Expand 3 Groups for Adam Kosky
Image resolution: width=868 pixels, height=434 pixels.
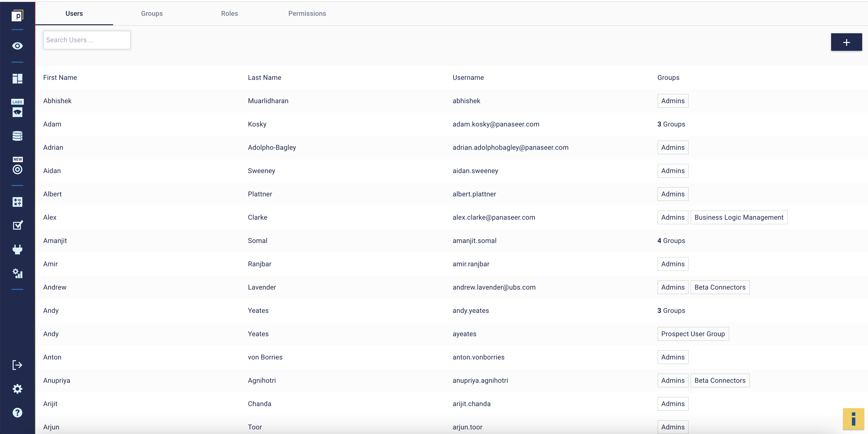point(671,124)
